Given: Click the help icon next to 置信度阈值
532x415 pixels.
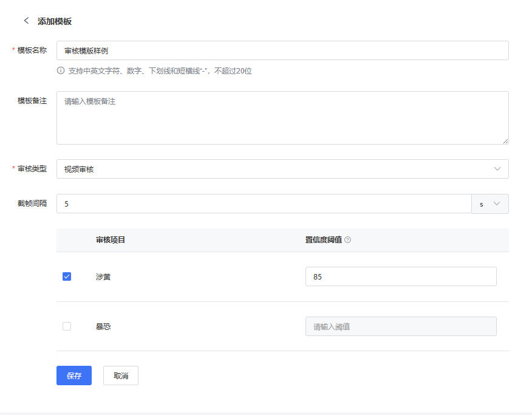Looking at the screenshot, I should [347, 240].
